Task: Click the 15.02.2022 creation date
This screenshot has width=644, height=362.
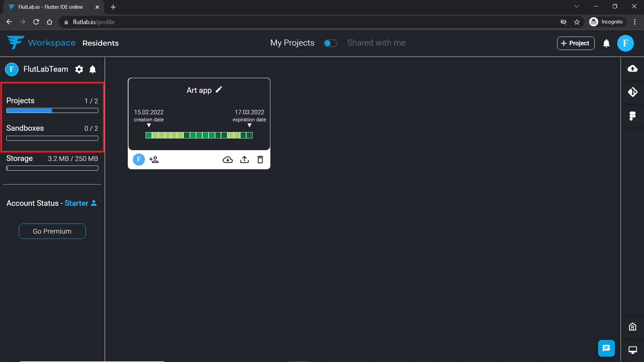Action: pos(149,112)
